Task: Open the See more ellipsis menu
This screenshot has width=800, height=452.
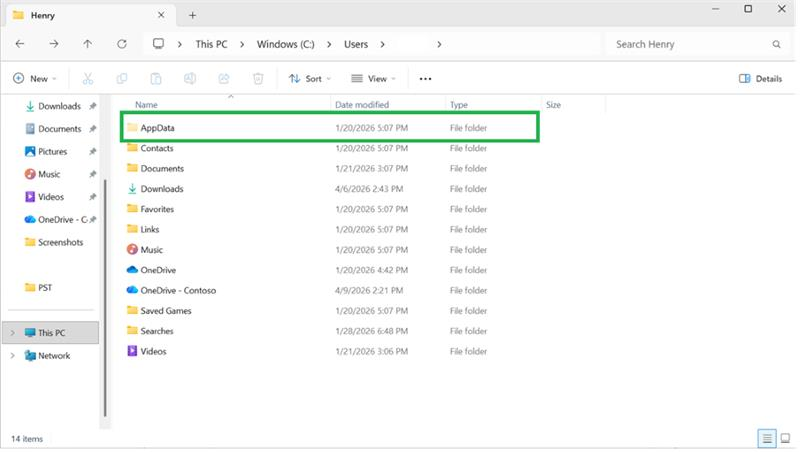Action: 425,79
